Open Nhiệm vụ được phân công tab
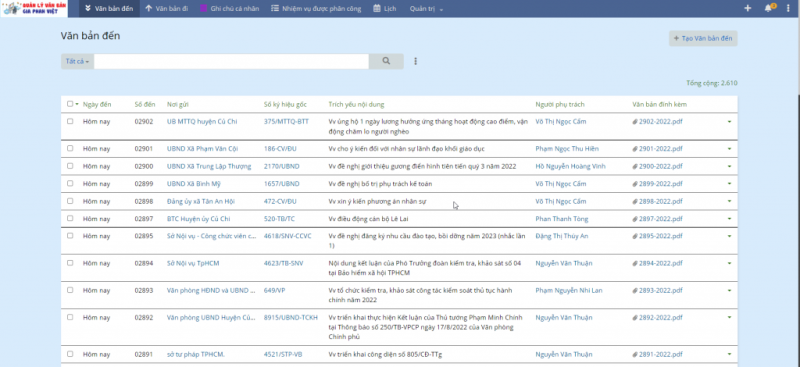This screenshot has width=800, height=367. click(316, 9)
